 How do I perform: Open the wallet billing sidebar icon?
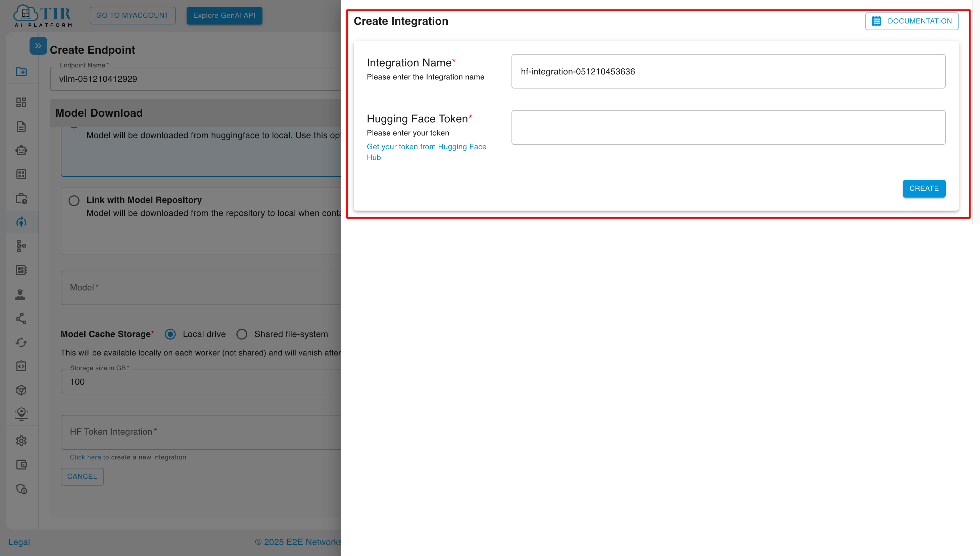[21, 465]
